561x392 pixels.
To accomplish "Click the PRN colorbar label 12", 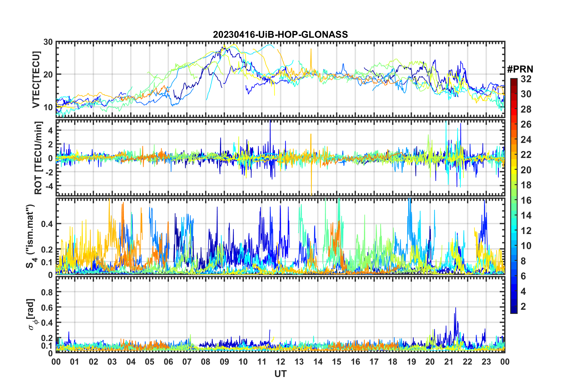I will coord(526,231).
